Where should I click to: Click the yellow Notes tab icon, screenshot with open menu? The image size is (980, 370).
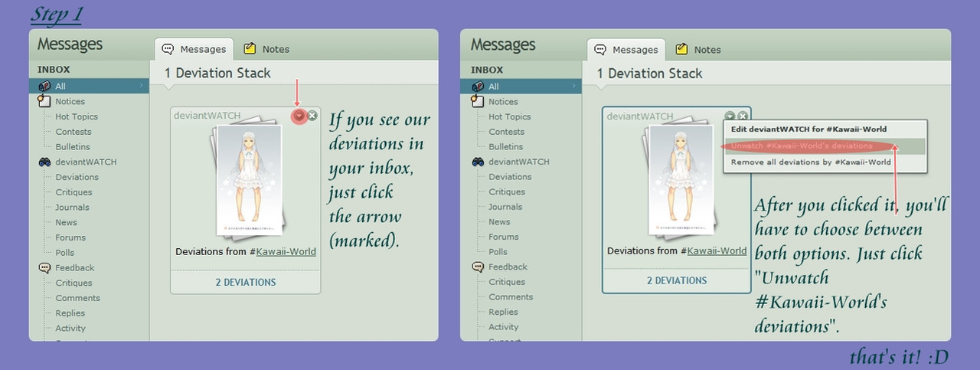pos(681,49)
